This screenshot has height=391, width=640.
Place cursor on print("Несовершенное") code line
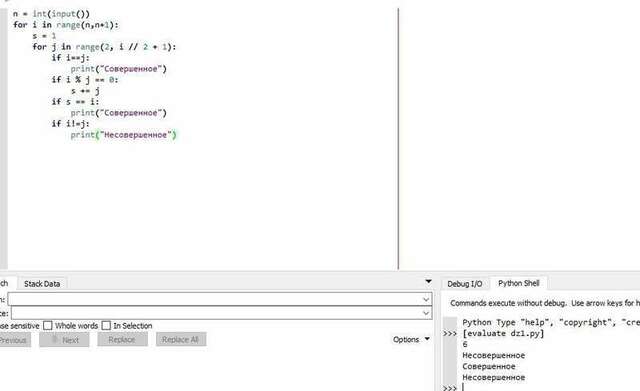(x=123, y=135)
